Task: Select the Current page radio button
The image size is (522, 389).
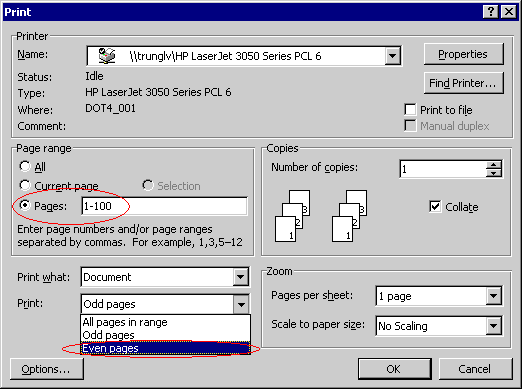Action: (25, 185)
